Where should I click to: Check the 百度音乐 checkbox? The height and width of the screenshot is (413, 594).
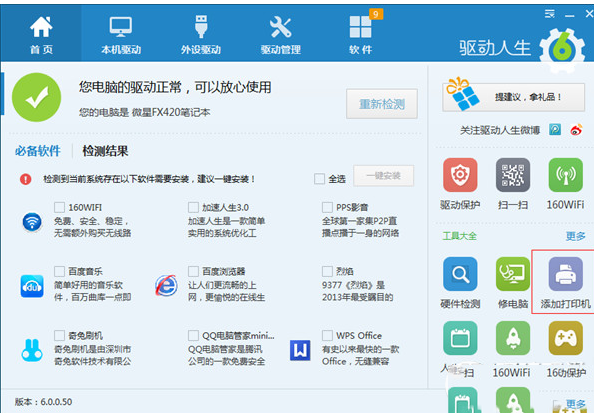click(59, 271)
